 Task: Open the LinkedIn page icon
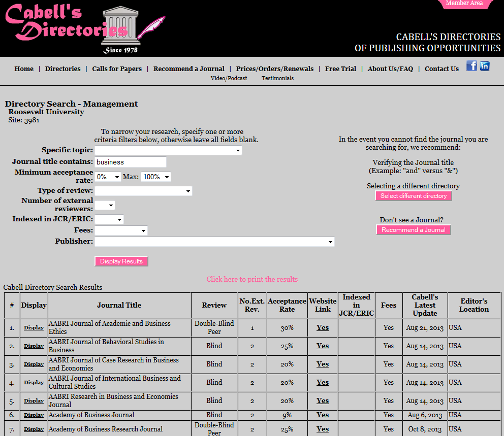point(484,66)
